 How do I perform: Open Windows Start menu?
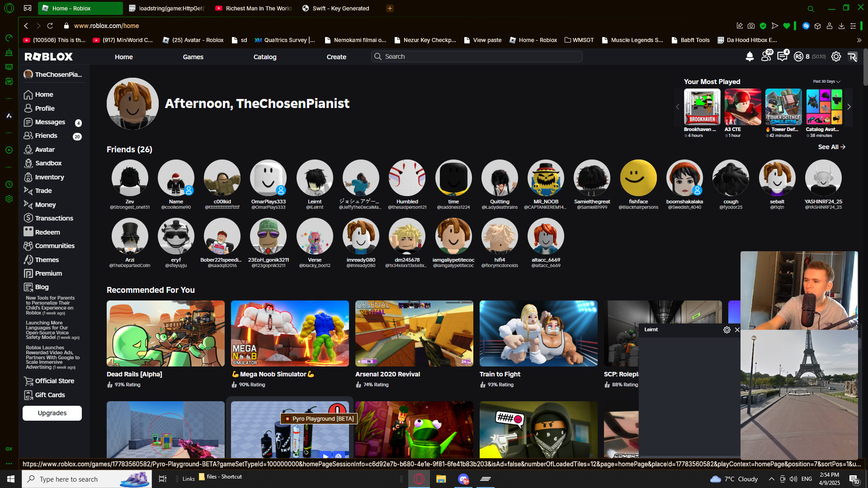[11, 479]
